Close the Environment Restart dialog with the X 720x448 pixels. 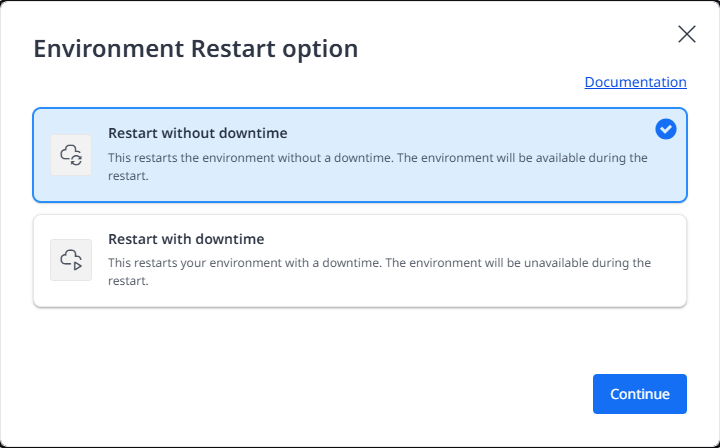point(687,34)
